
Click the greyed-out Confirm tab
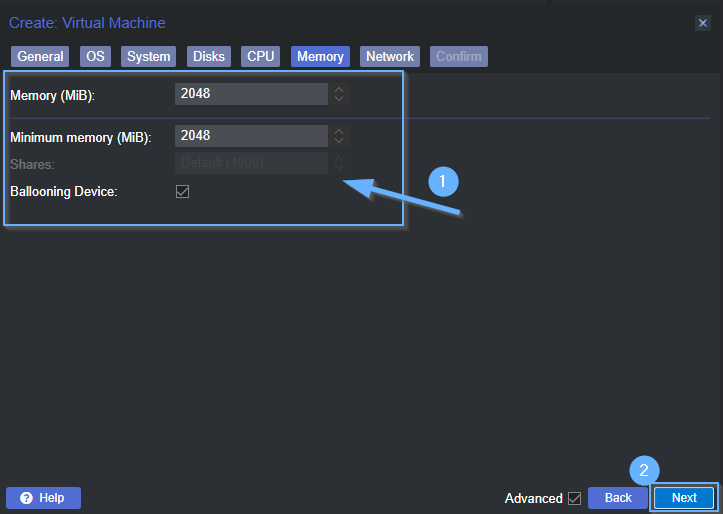[x=458, y=57]
